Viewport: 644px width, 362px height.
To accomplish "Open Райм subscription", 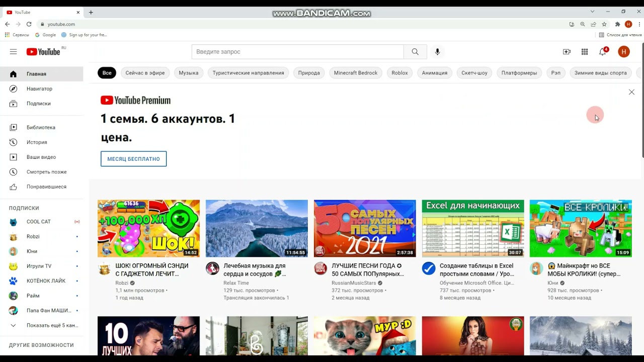I will point(41,296).
